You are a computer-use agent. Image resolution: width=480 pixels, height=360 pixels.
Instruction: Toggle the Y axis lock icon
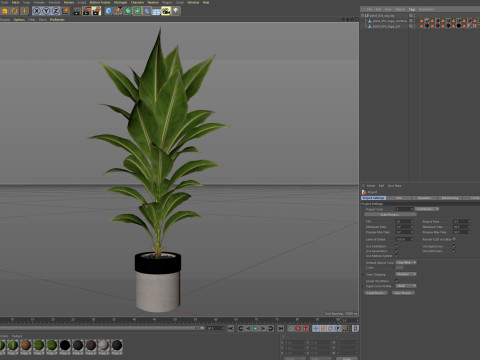pyautogui.click(x=46, y=11)
